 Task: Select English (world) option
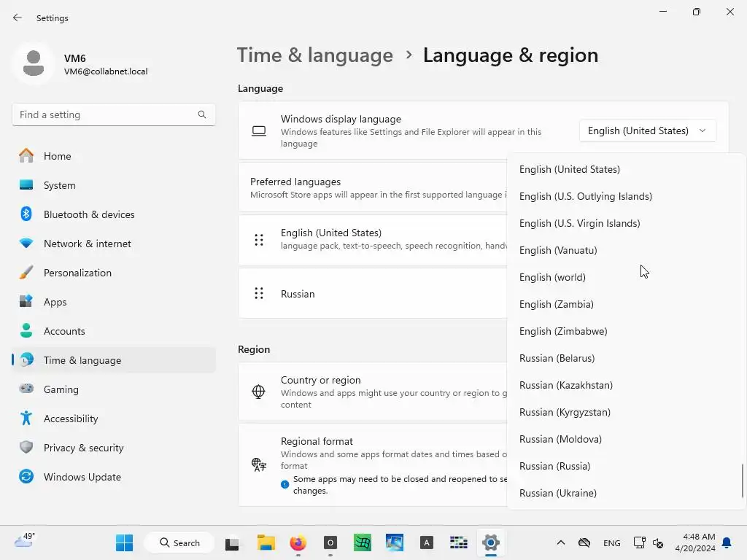(626, 277)
